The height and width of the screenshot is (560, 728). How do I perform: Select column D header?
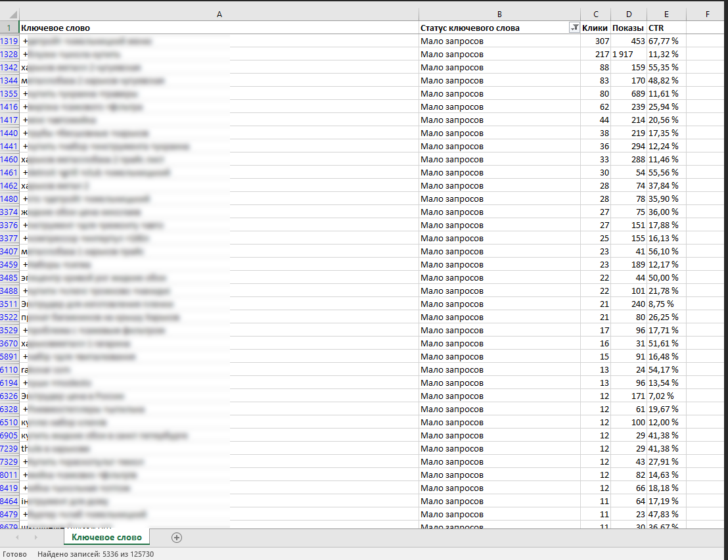[628, 14]
